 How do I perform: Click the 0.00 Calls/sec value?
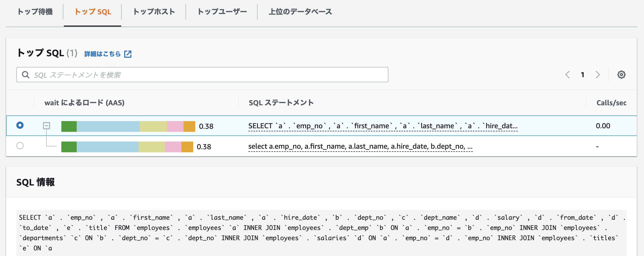click(x=603, y=126)
